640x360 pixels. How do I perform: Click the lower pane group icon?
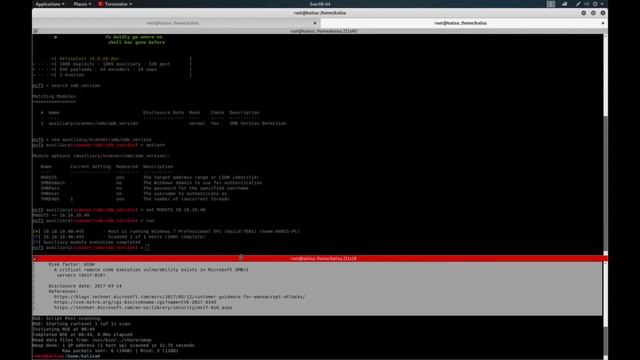click(x=35, y=258)
